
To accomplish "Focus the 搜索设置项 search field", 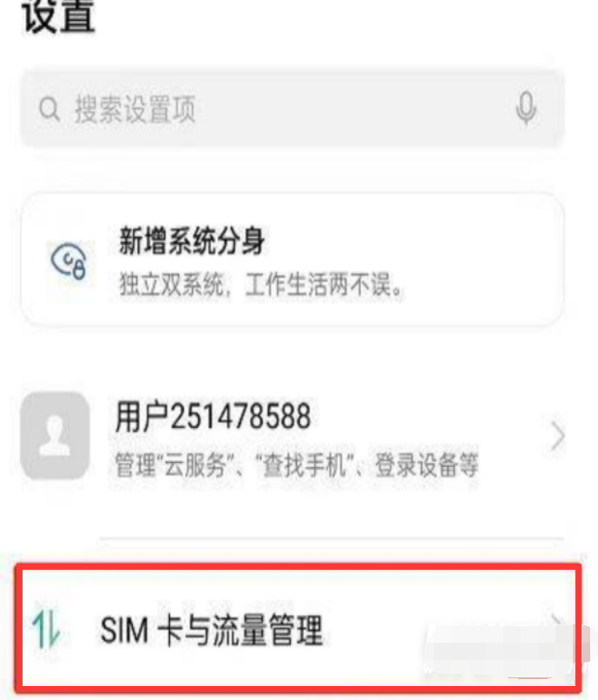I will (x=292, y=109).
